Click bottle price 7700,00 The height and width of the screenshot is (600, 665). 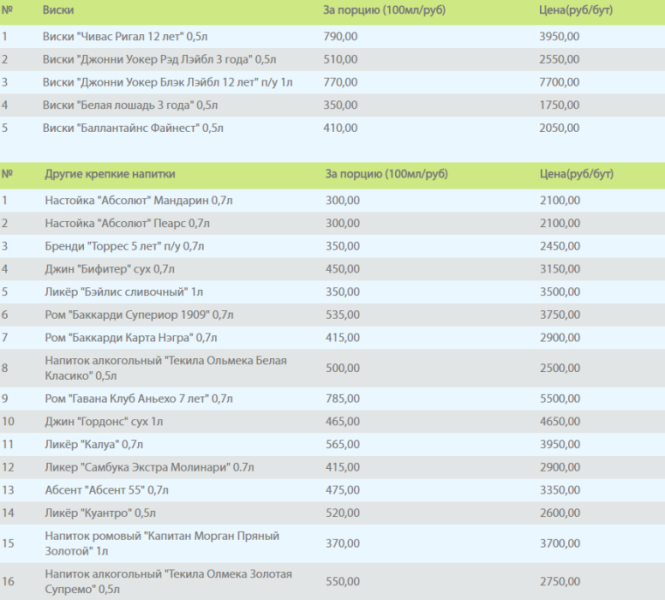pyautogui.click(x=559, y=82)
